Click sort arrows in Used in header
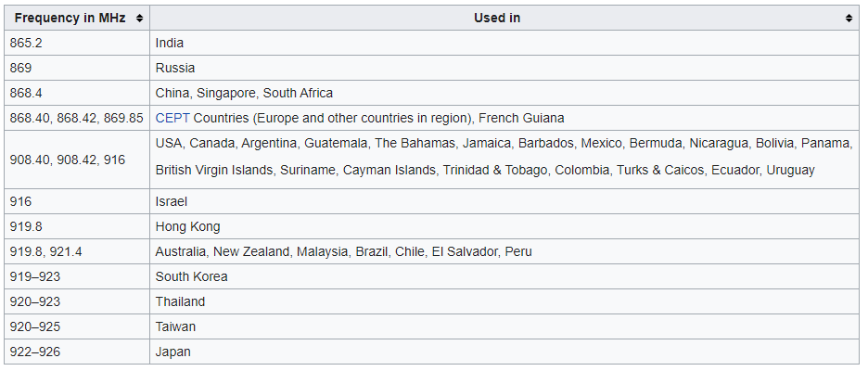Viewport: 868px width, 371px height. pyautogui.click(x=849, y=19)
